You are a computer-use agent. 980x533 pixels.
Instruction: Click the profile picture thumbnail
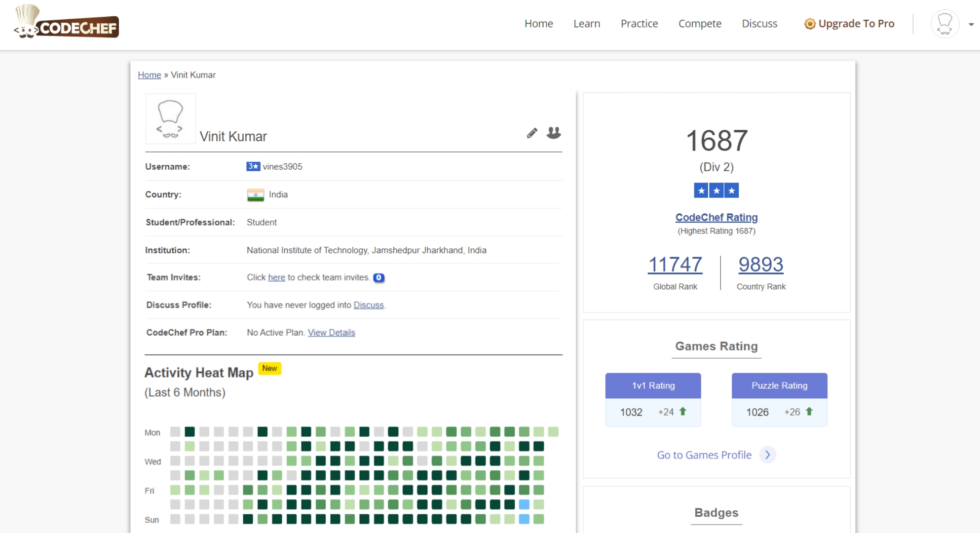coord(170,118)
